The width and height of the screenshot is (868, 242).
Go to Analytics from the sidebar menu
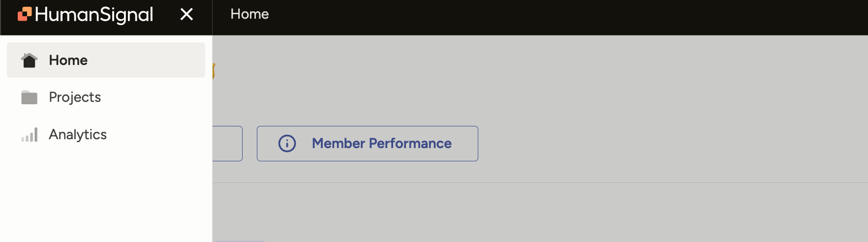78,135
